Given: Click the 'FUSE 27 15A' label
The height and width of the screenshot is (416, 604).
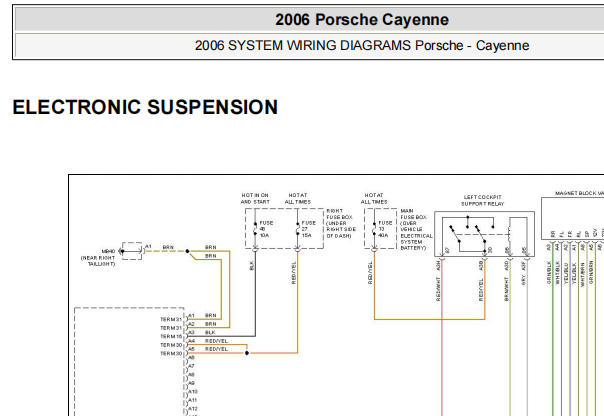Looking at the screenshot, I should click(x=309, y=229).
